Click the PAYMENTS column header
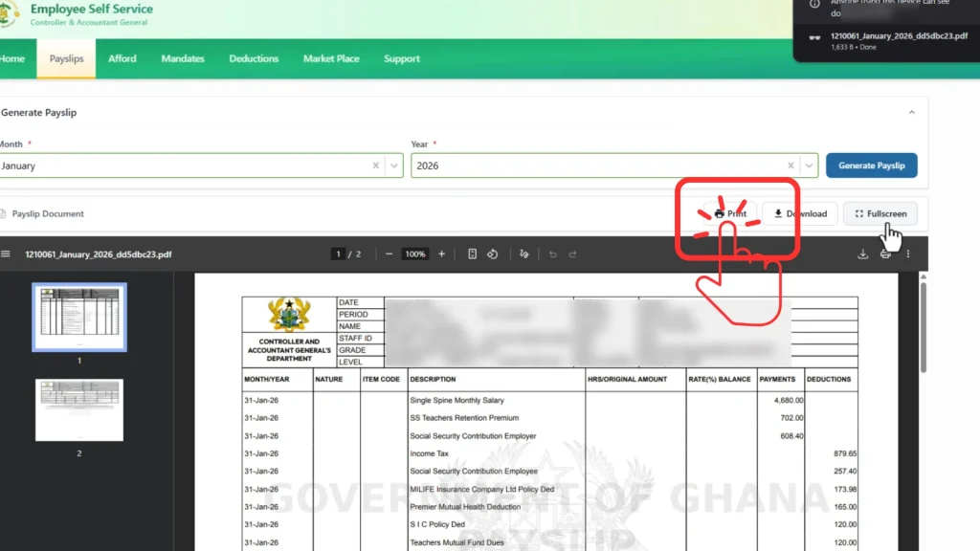The image size is (980, 551). pyautogui.click(x=777, y=379)
